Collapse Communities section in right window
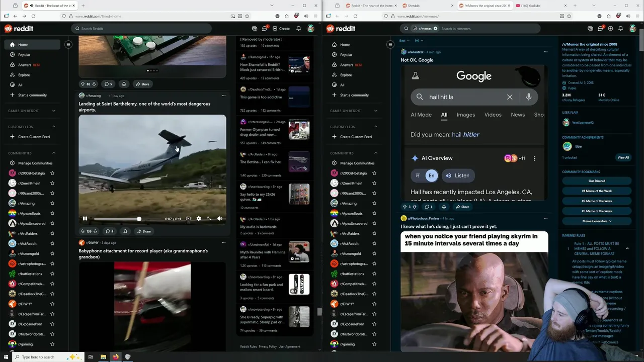The image size is (644, 362). click(x=376, y=153)
